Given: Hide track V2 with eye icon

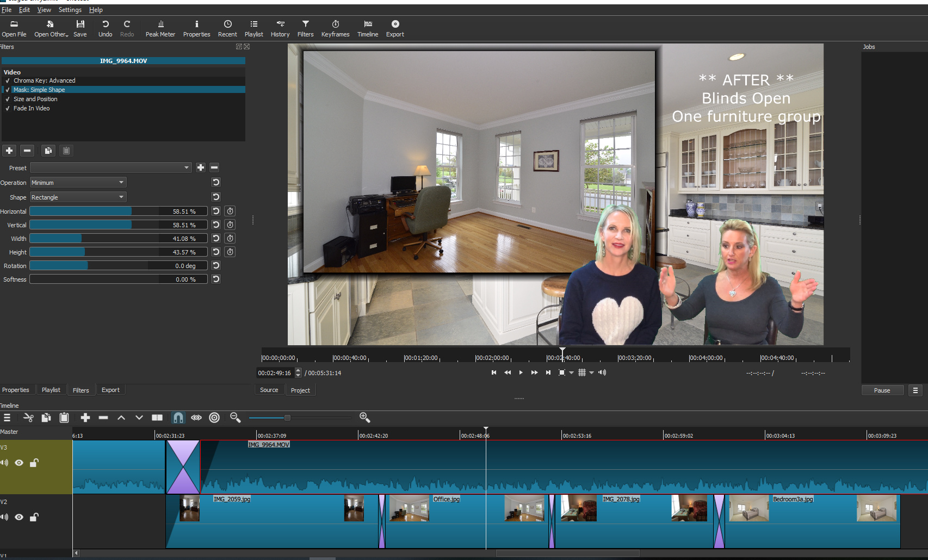Looking at the screenshot, I should (x=19, y=517).
